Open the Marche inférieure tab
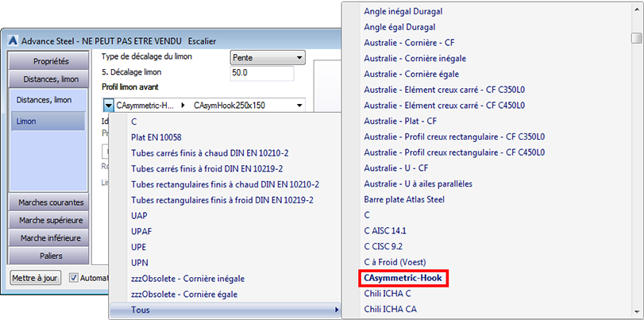644x320 pixels. [x=51, y=238]
